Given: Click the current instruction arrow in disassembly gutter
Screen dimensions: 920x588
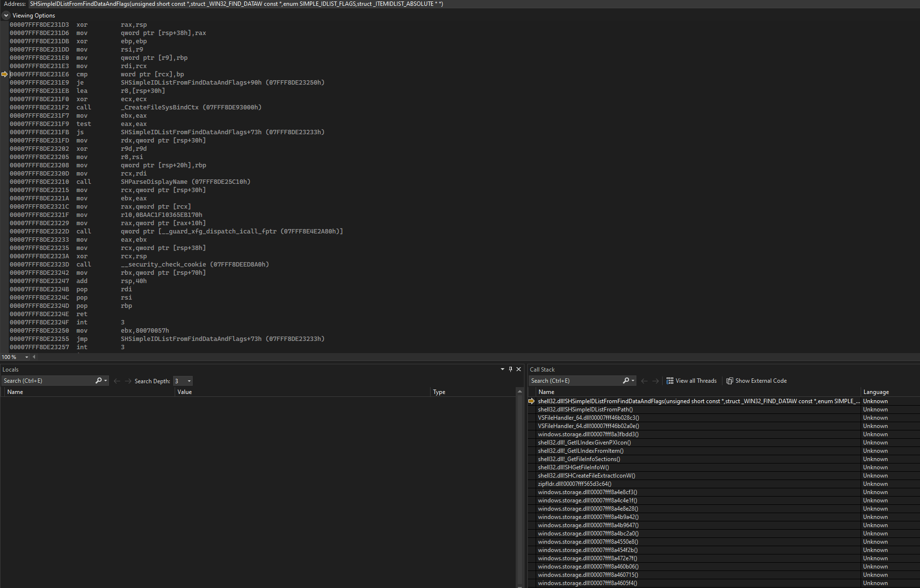Looking at the screenshot, I should click(4, 74).
